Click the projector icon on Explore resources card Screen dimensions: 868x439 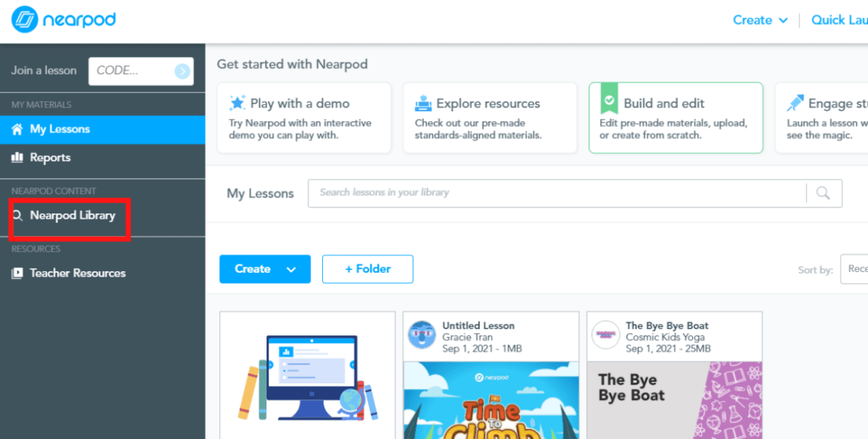(423, 102)
